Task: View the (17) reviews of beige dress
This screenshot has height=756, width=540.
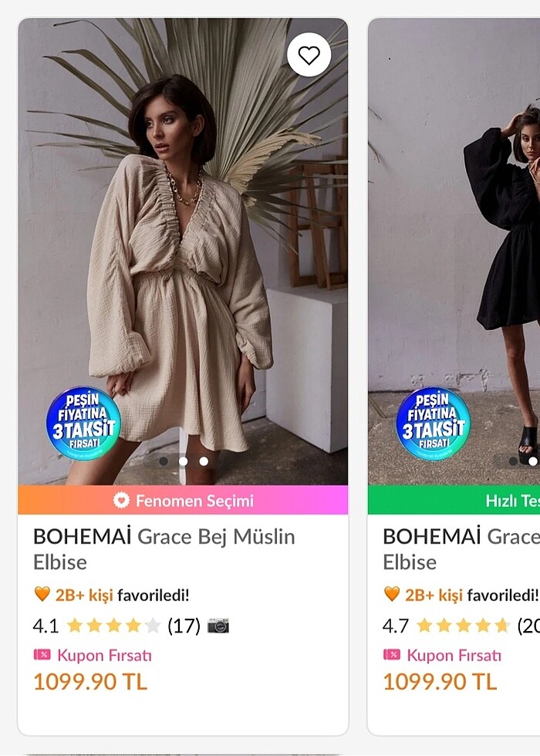Action: point(184,626)
